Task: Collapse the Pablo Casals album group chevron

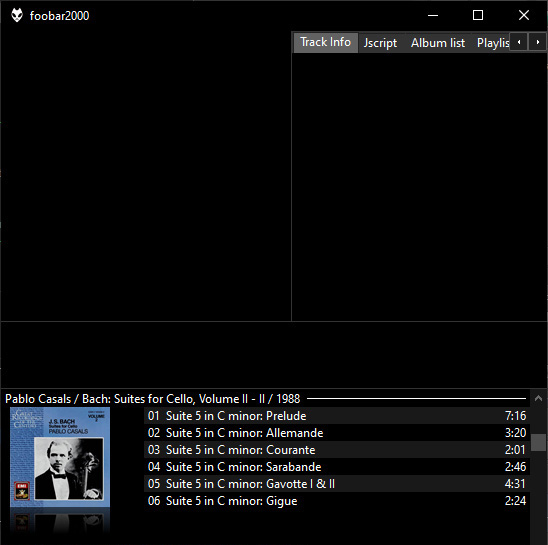Action: point(538,398)
